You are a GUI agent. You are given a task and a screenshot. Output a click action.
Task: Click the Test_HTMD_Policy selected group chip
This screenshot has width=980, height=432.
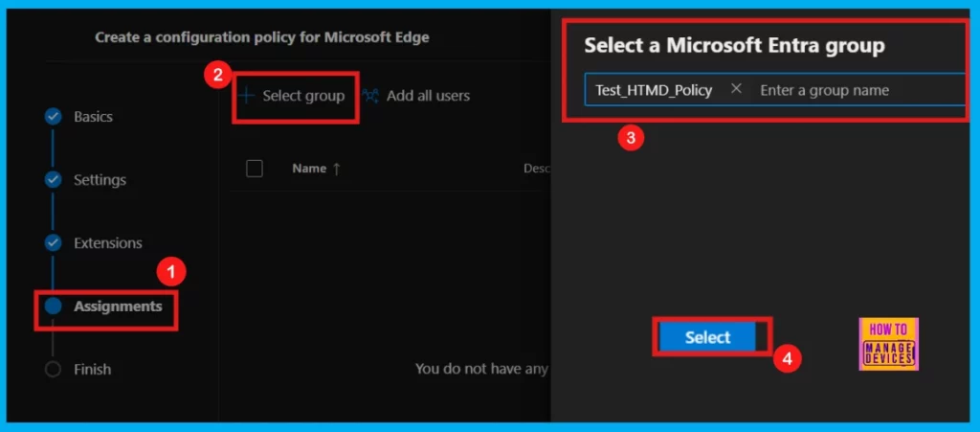click(654, 90)
